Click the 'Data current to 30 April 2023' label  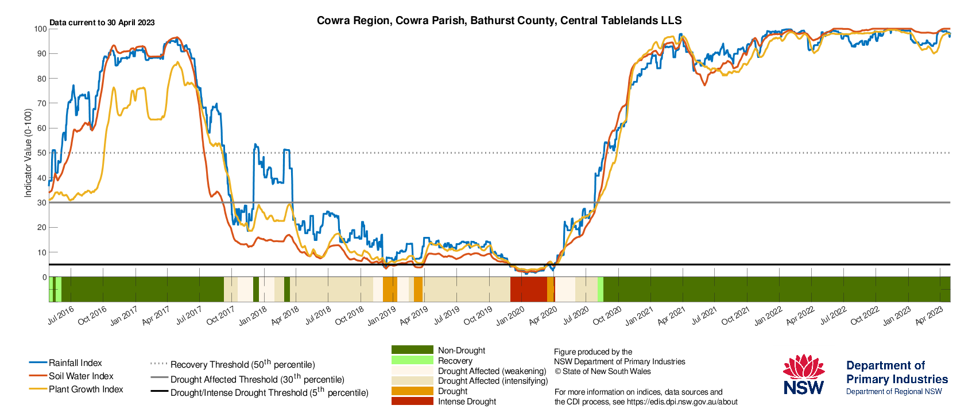[x=102, y=22]
